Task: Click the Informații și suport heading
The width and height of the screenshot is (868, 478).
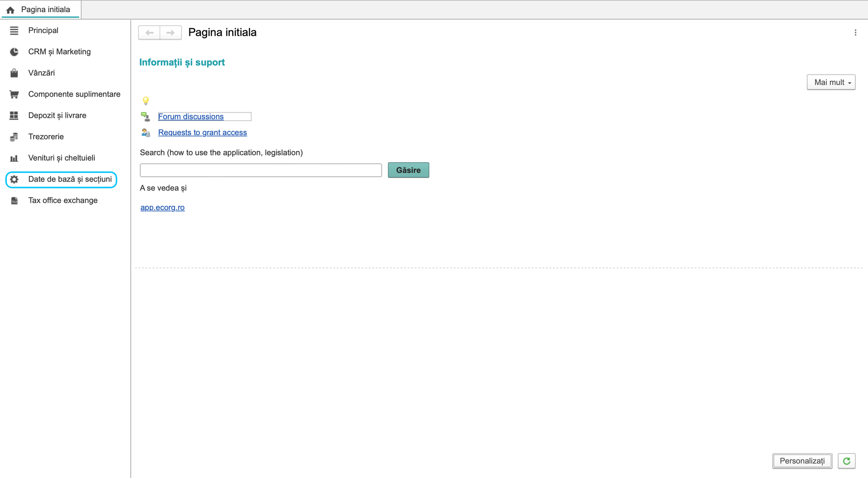Action: point(182,62)
